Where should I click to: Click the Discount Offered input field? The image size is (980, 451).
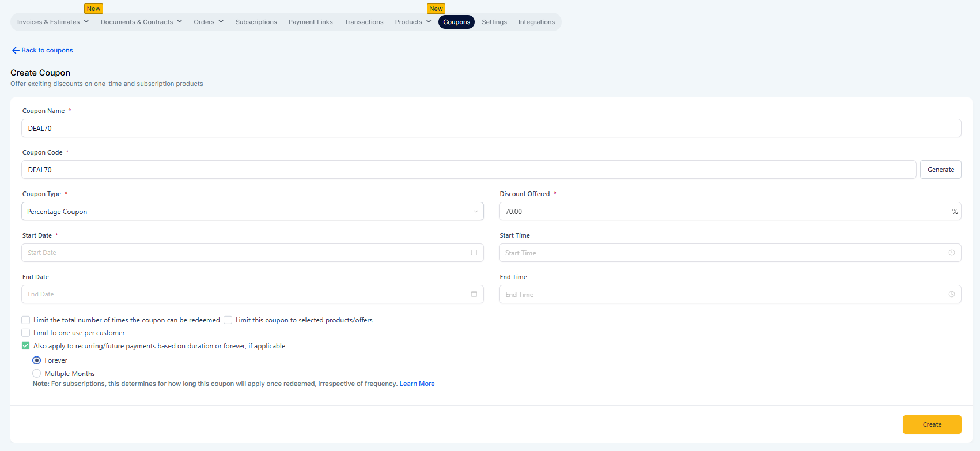(x=730, y=211)
